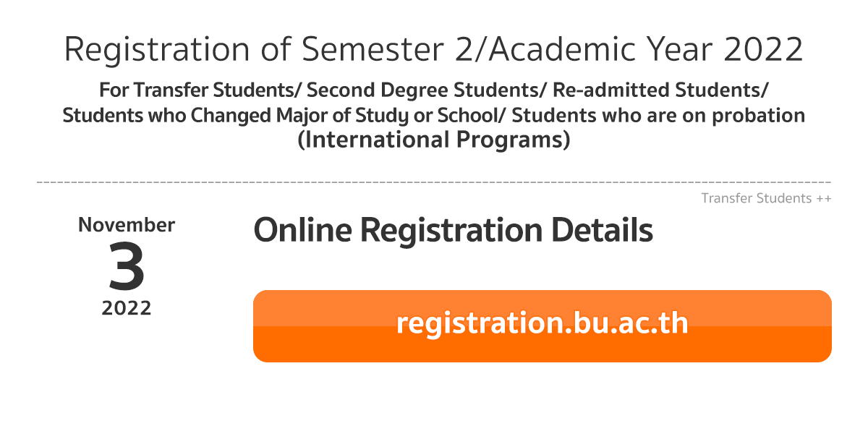Click the large date number 3
The width and height of the screenshot is (868, 434).
click(x=127, y=266)
